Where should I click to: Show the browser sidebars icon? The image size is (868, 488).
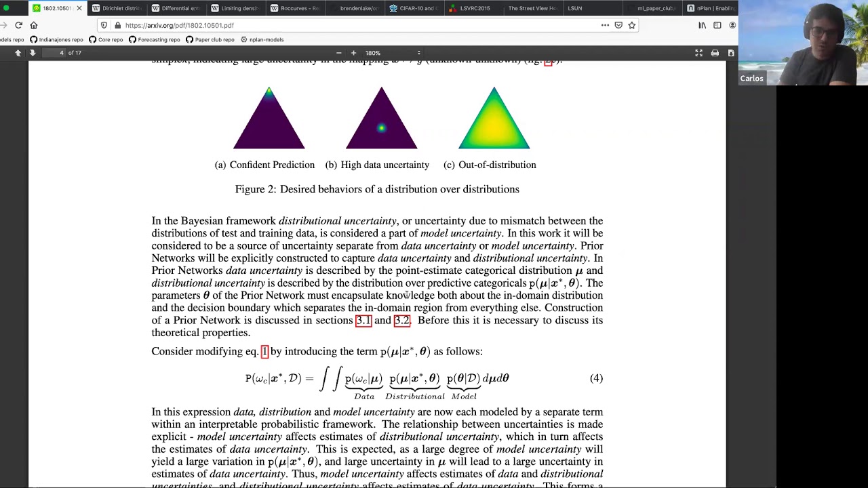tap(717, 25)
